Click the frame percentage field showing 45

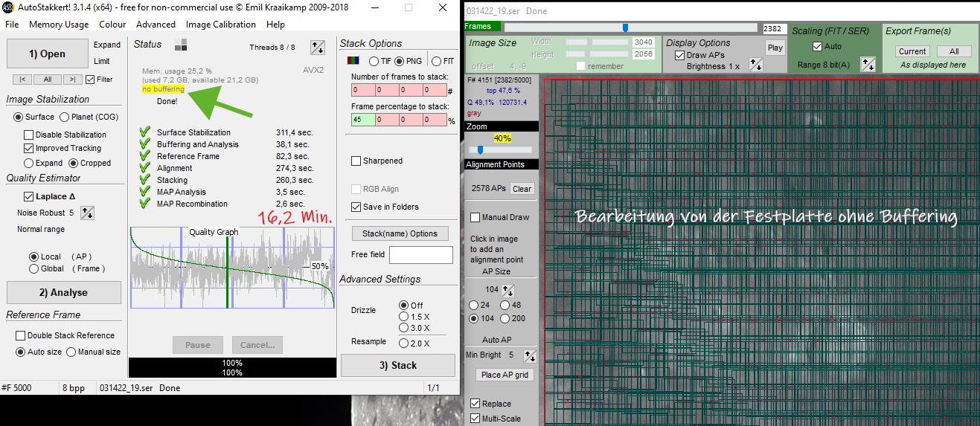[363, 120]
